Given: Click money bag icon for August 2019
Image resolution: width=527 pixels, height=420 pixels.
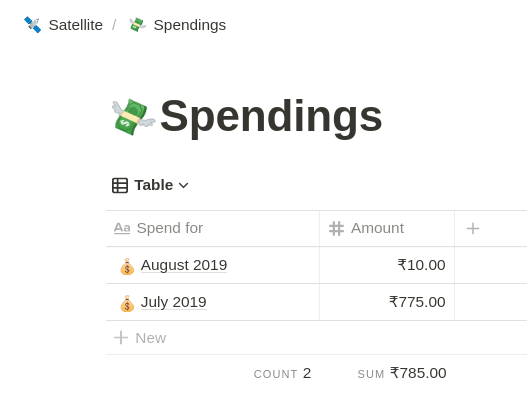Looking at the screenshot, I should (127, 266).
